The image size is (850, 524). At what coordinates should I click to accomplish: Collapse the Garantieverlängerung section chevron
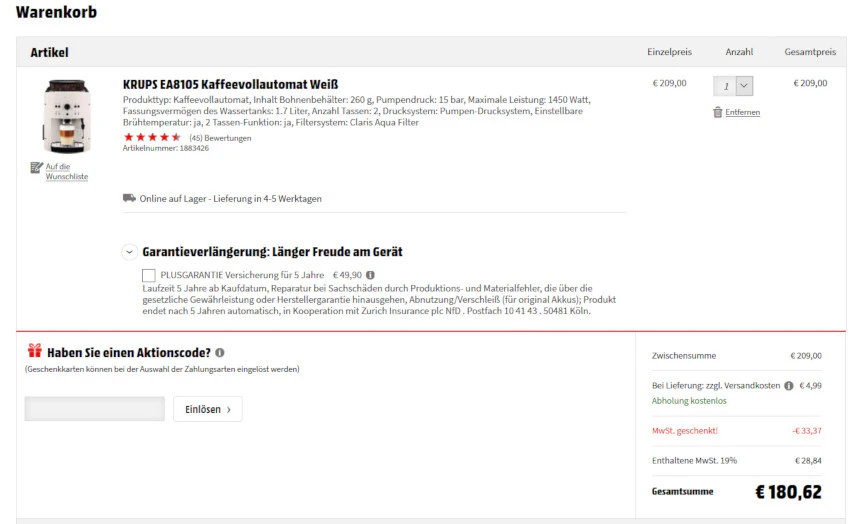[129, 252]
